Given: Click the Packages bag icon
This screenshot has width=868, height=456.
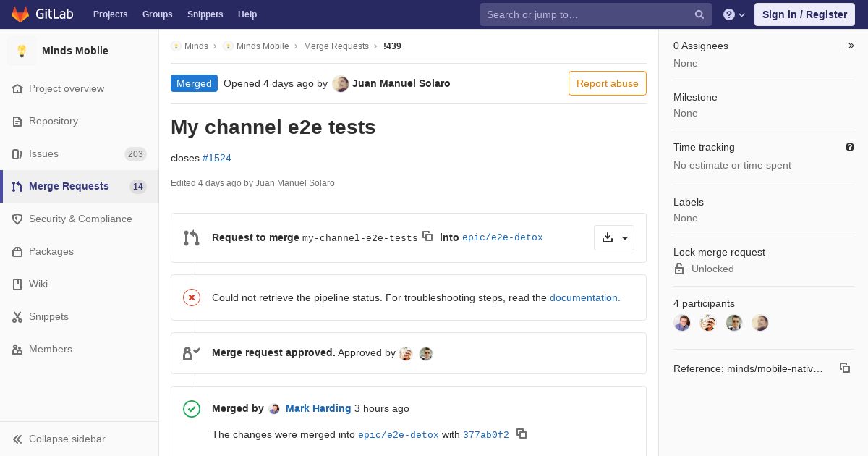Looking at the screenshot, I should [17, 251].
